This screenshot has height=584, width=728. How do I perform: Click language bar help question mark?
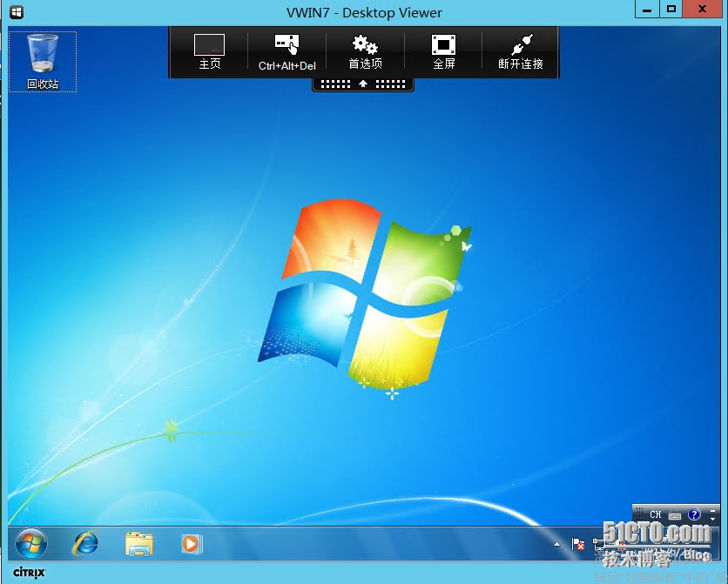694,514
